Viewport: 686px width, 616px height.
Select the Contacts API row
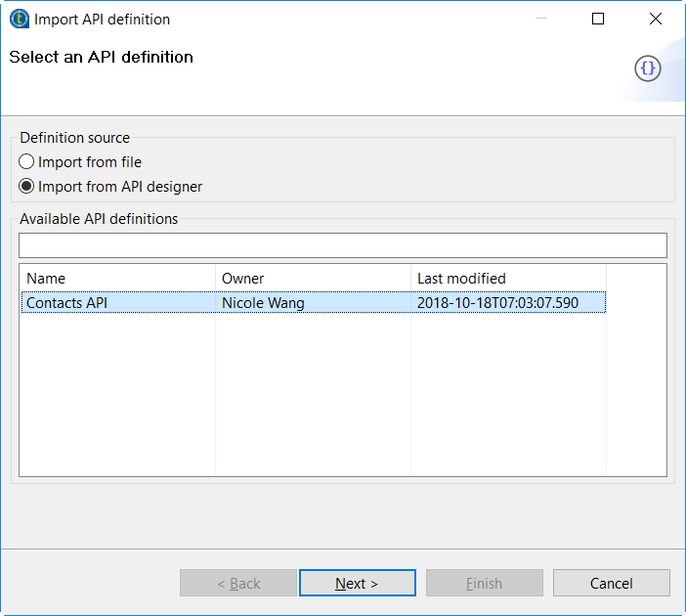click(x=67, y=303)
